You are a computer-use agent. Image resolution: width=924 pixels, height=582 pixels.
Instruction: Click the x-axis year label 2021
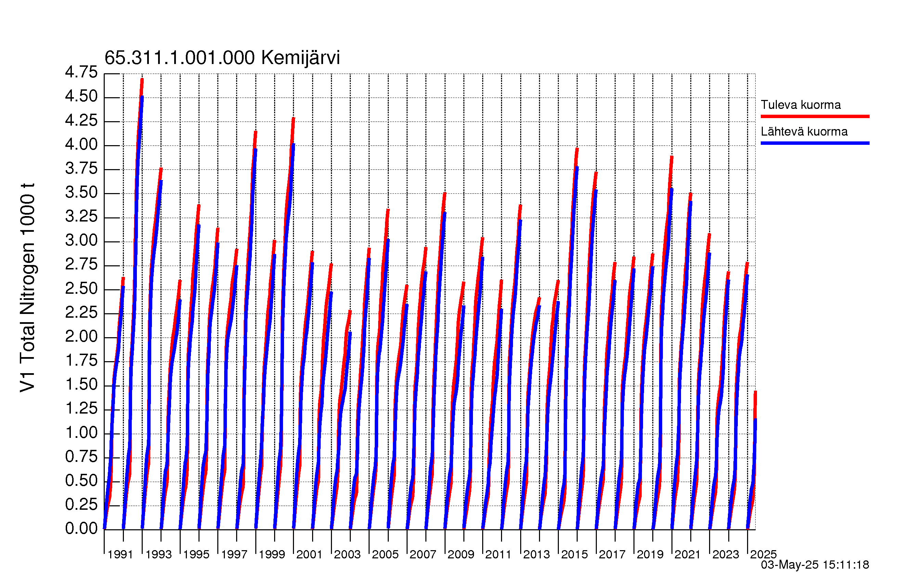688,554
